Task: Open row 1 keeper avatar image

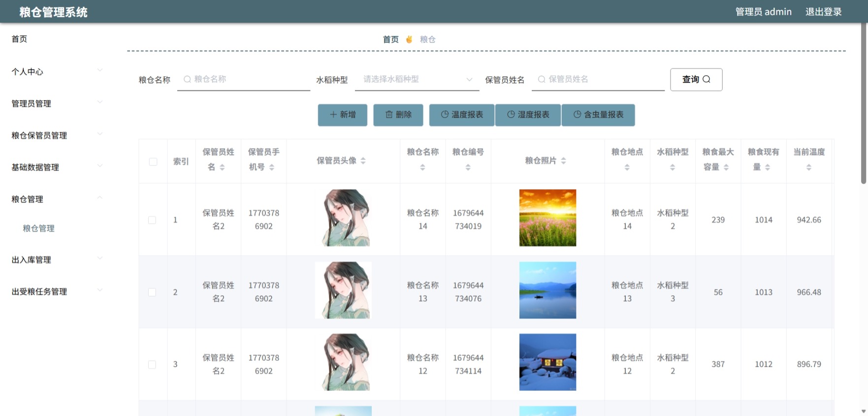Action: coord(343,218)
